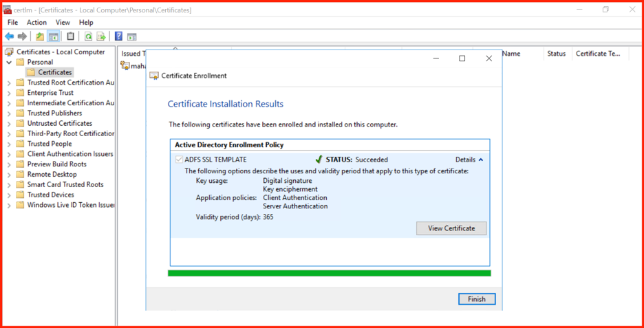Click the View Certificate button
This screenshot has height=328, width=644.
451,228
